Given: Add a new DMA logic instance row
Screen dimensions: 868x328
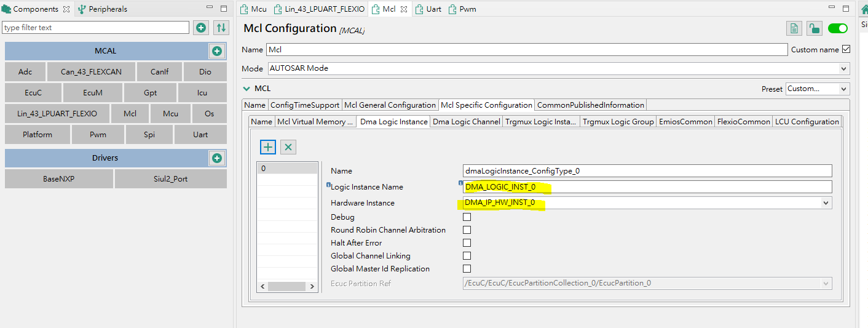Looking at the screenshot, I should (268, 146).
